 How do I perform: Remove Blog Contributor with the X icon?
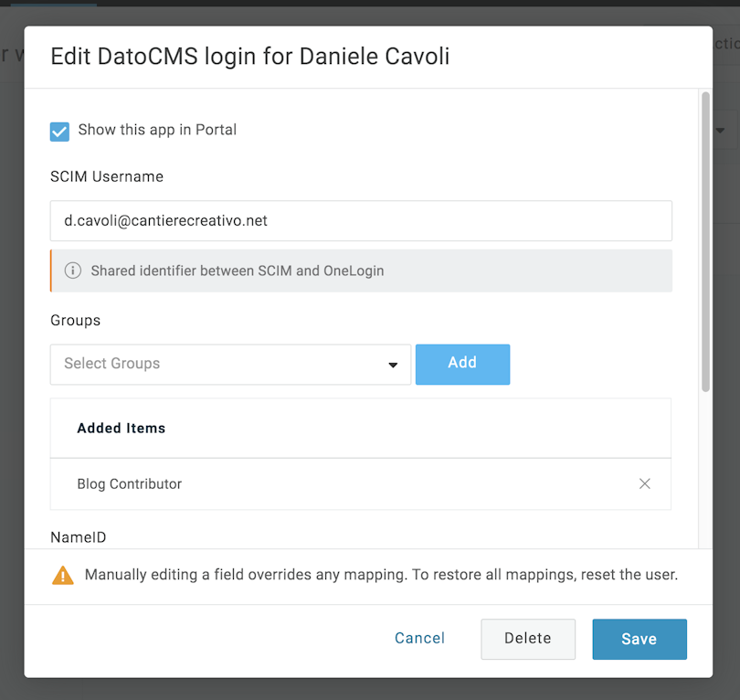(x=645, y=483)
